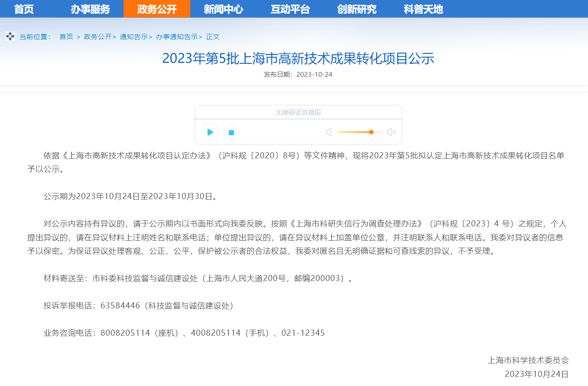
Task: Open the 办事服务 navigation menu
Action: 90,9
